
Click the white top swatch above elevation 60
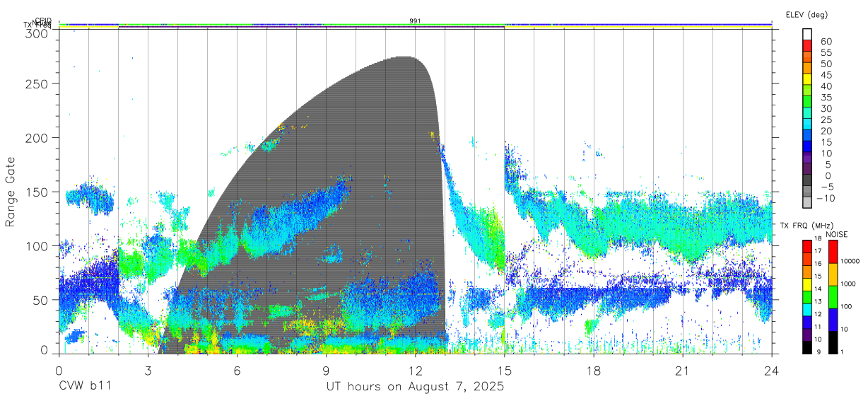[807, 34]
